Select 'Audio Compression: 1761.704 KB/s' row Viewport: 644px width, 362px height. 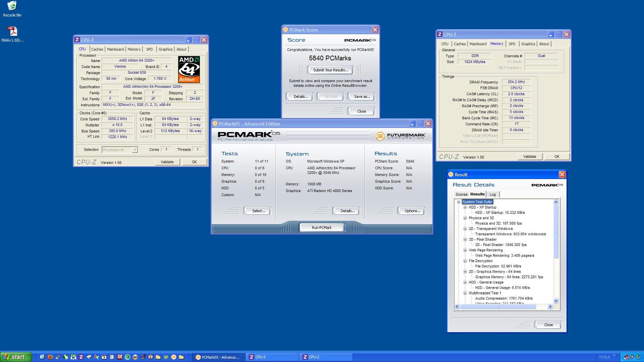point(504,298)
